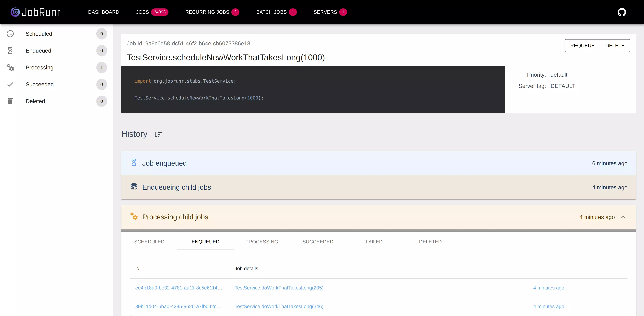This screenshot has height=316, width=644.
Task: Open job link ee4b18a0-be32-4781
Action: click(x=178, y=288)
